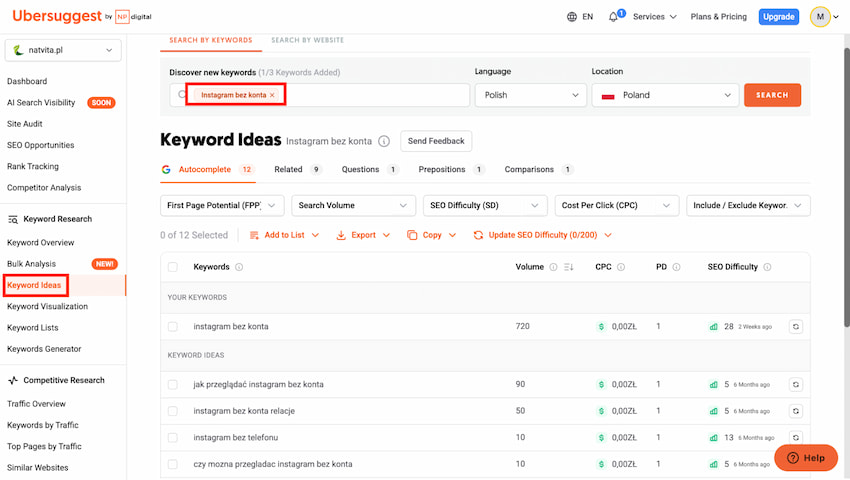850x480 pixels.
Task: Select all keywords checkbox in header
Action: point(173,267)
